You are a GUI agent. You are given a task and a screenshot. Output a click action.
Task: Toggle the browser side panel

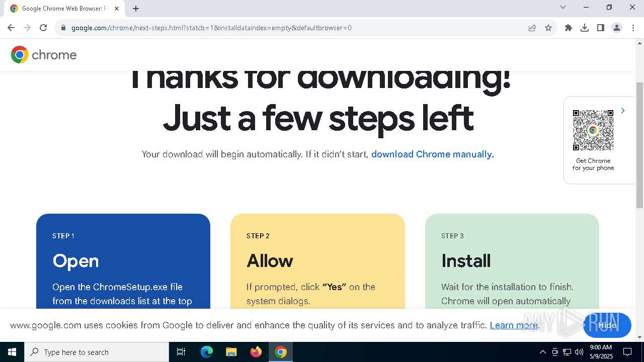[x=601, y=28]
